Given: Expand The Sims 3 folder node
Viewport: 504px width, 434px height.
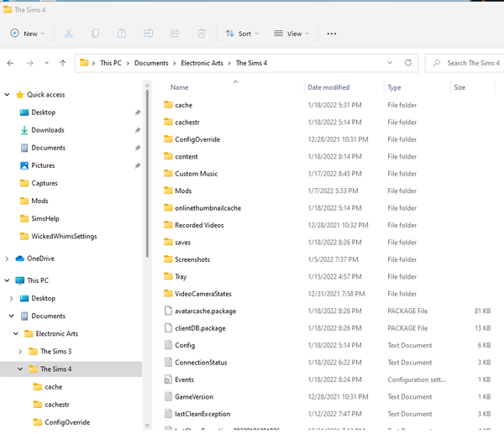Looking at the screenshot, I should 20,352.
